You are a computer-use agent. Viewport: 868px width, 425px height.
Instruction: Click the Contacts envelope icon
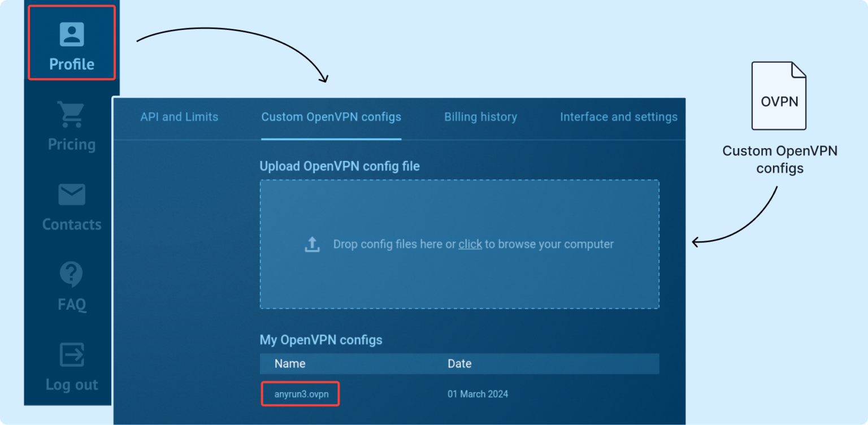click(72, 194)
